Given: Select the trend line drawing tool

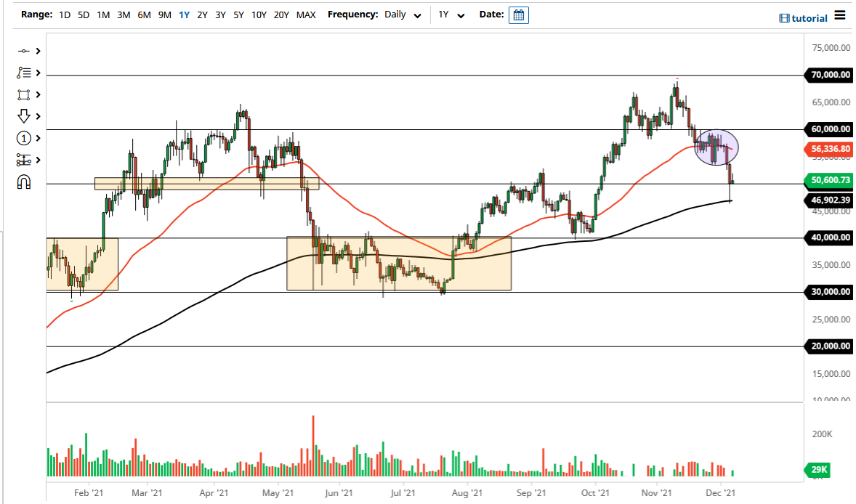Looking at the screenshot, I should coord(24,51).
